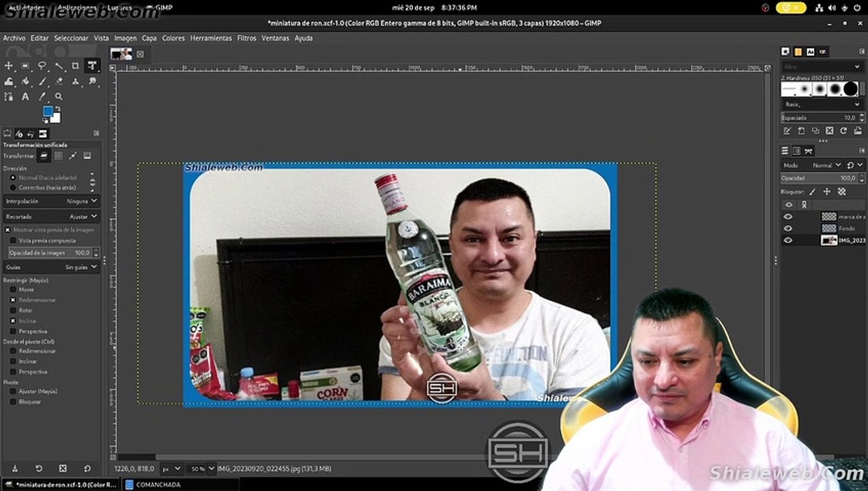Hide the IMG_2023 layer

tap(788, 240)
